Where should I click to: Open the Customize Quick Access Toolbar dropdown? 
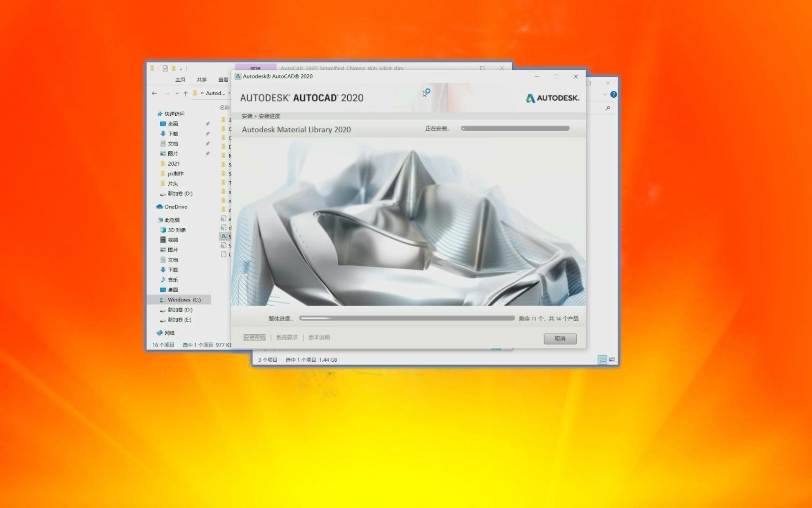(181, 69)
